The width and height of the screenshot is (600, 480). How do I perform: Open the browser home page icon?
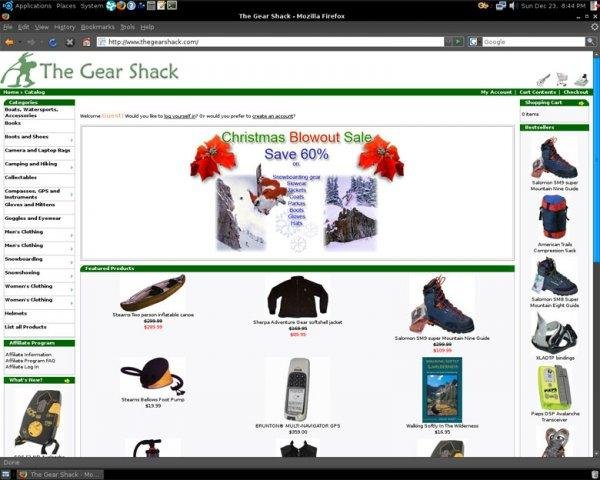pos(87,42)
